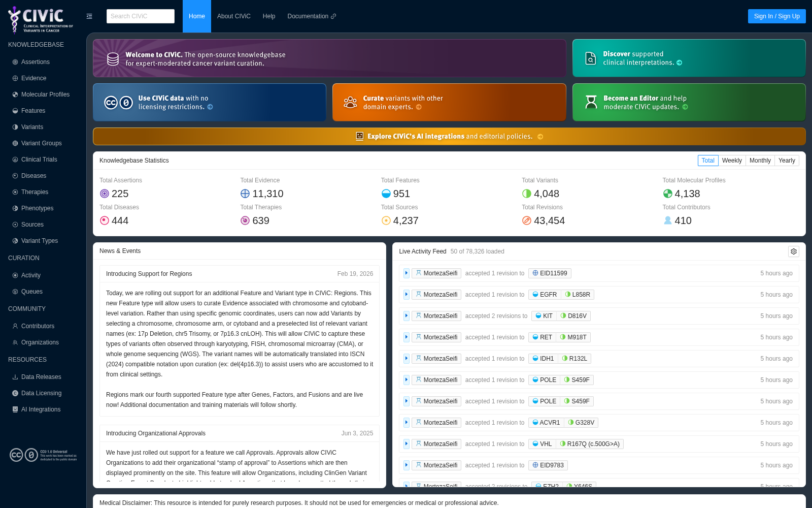The width and height of the screenshot is (812, 508).
Task: Open the POLE feature tag in seventh activity row
Action: (544, 401)
